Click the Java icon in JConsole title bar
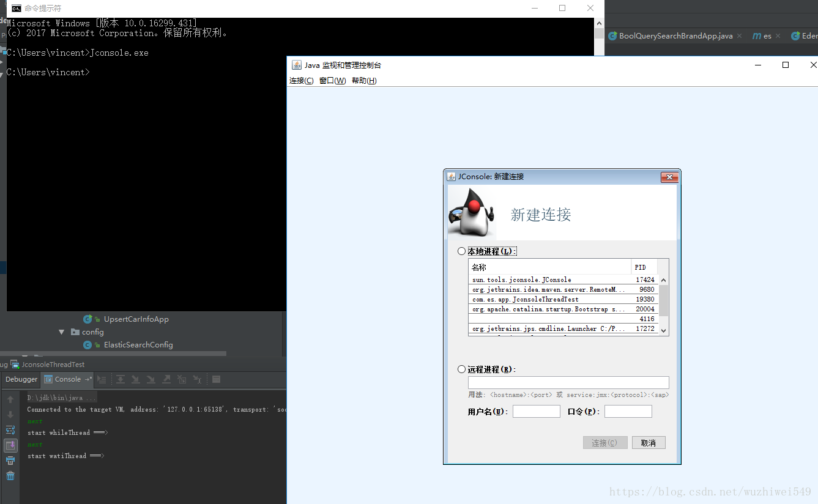Image resolution: width=818 pixels, height=504 pixels. (x=297, y=65)
